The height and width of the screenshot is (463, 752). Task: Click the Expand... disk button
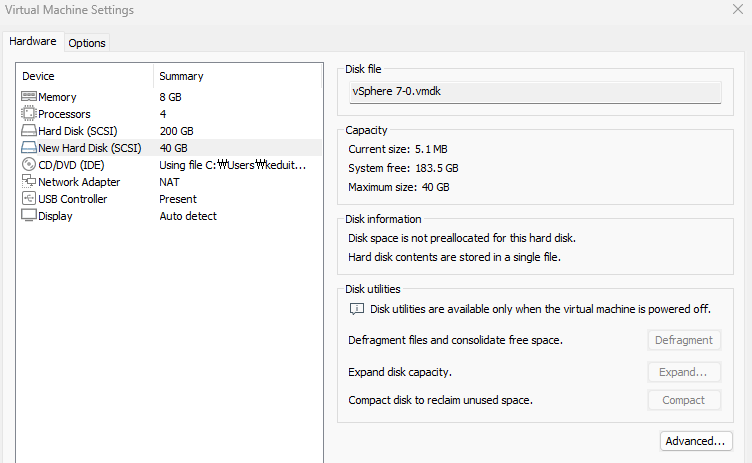[x=684, y=372]
